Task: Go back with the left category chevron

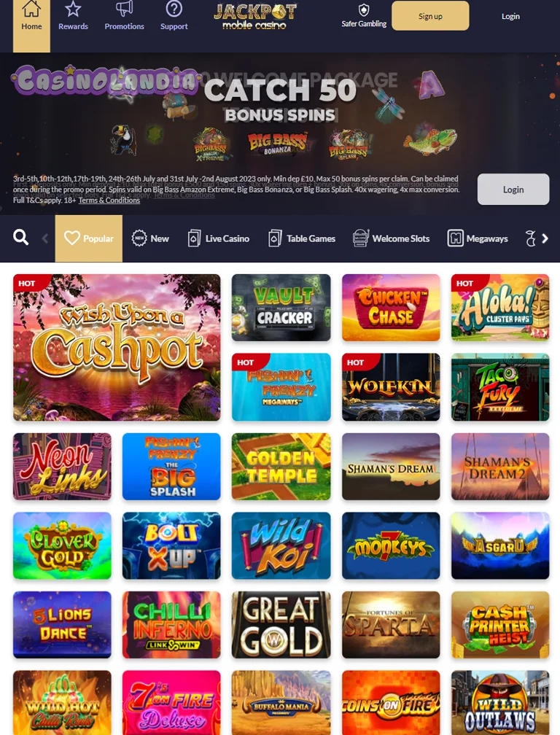Action: [x=45, y=238]
